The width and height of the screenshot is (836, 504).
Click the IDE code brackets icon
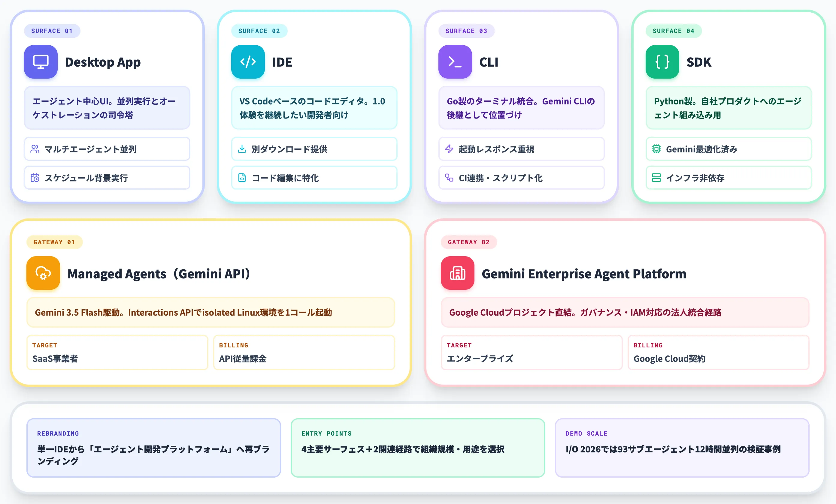click(248, 62)
